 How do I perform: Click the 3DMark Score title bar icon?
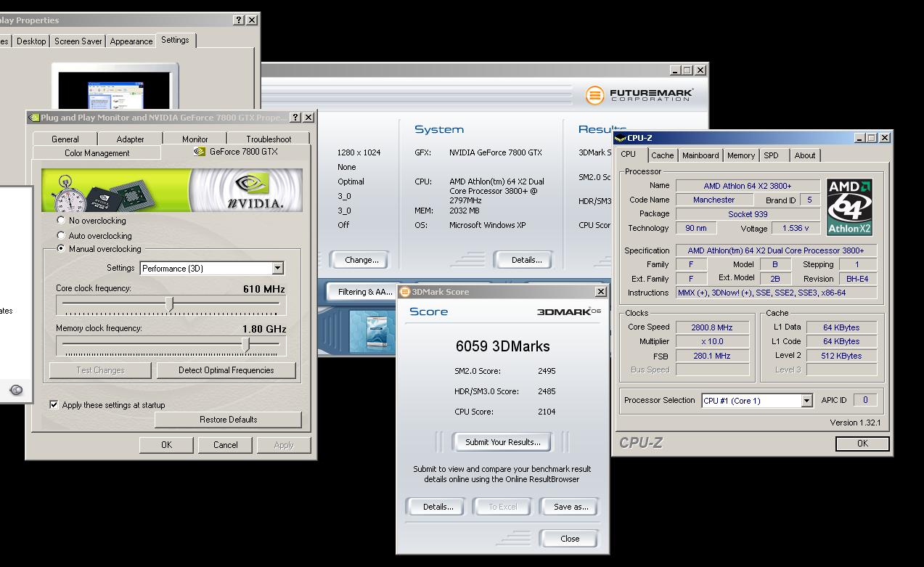click(x=405, y=292)
